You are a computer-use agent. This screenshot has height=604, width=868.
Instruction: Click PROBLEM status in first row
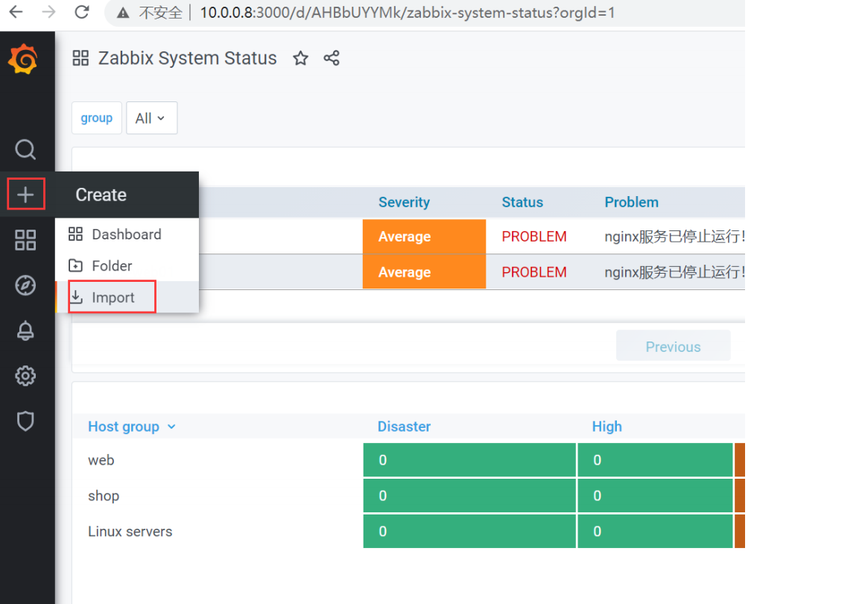534,236
